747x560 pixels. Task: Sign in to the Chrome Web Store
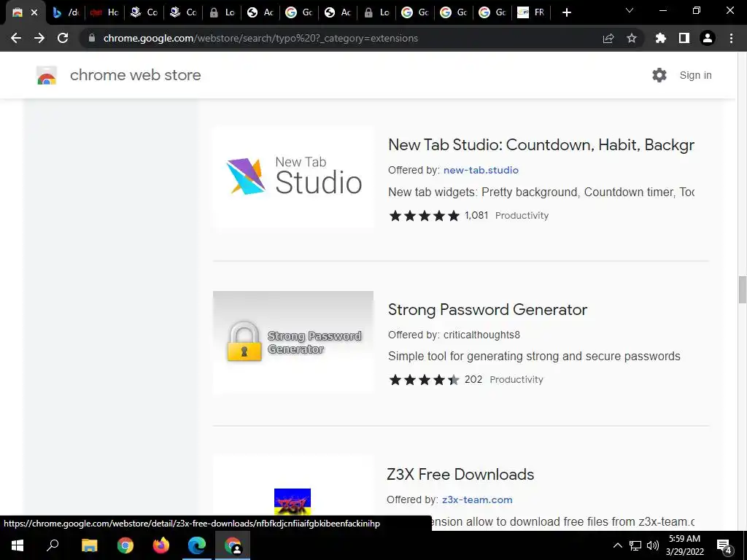[x=695, y=75]
